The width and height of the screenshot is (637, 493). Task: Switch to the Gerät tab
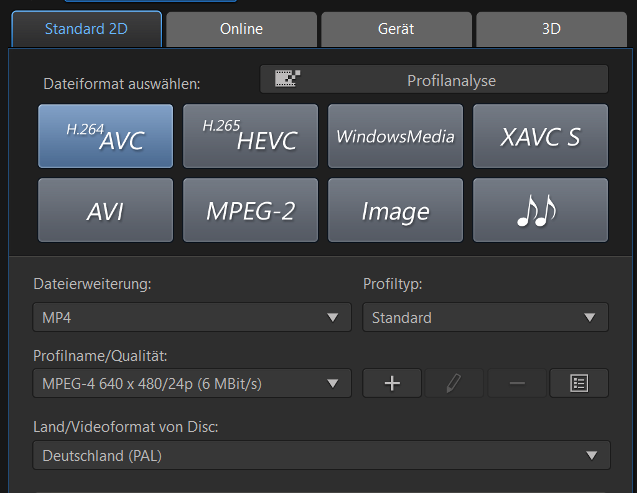coord(396,29)
